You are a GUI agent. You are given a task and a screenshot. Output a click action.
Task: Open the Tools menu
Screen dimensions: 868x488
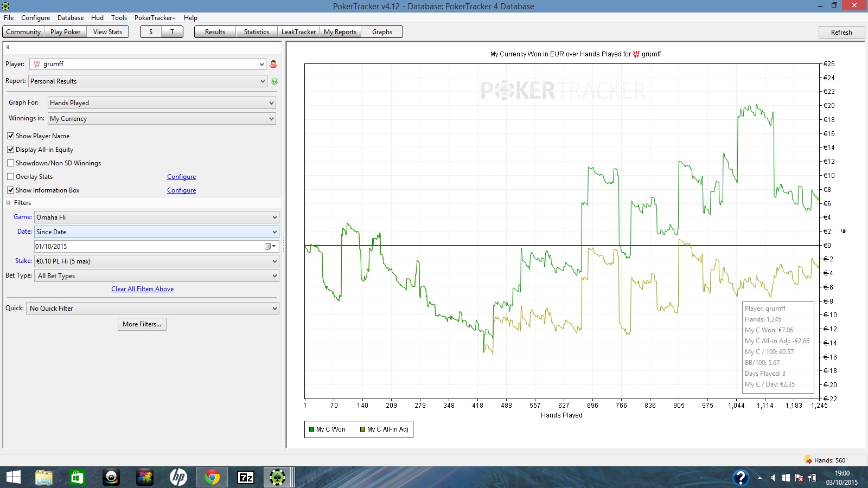[119, 18]
